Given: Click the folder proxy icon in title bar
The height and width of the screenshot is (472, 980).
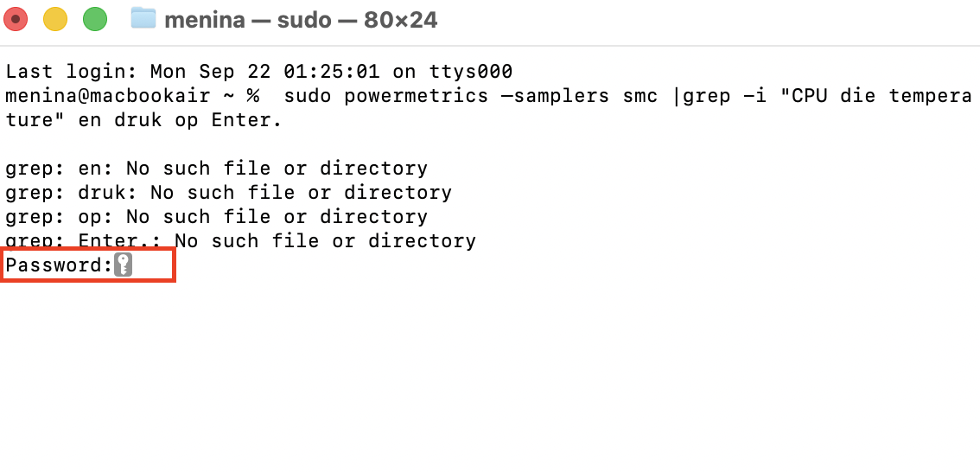Looking at the screenshot, I should tap(143, 18).
